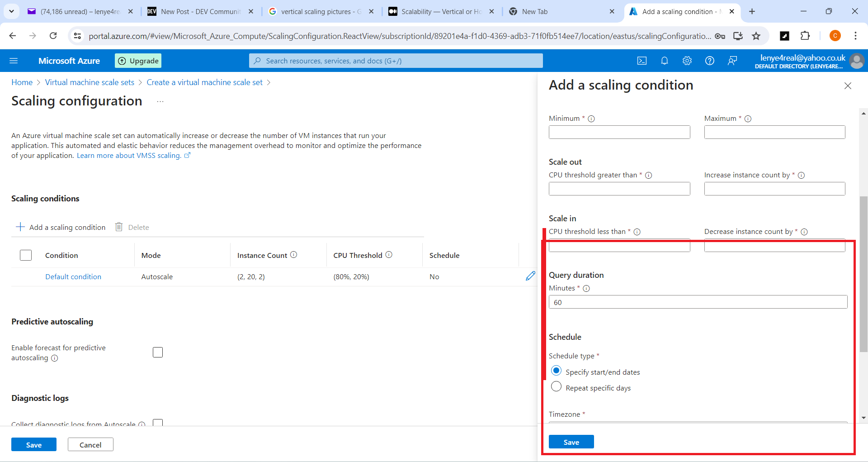Click the feedback icon in Azure header
This screenshot has height=462, width=868.
point(732,61)
